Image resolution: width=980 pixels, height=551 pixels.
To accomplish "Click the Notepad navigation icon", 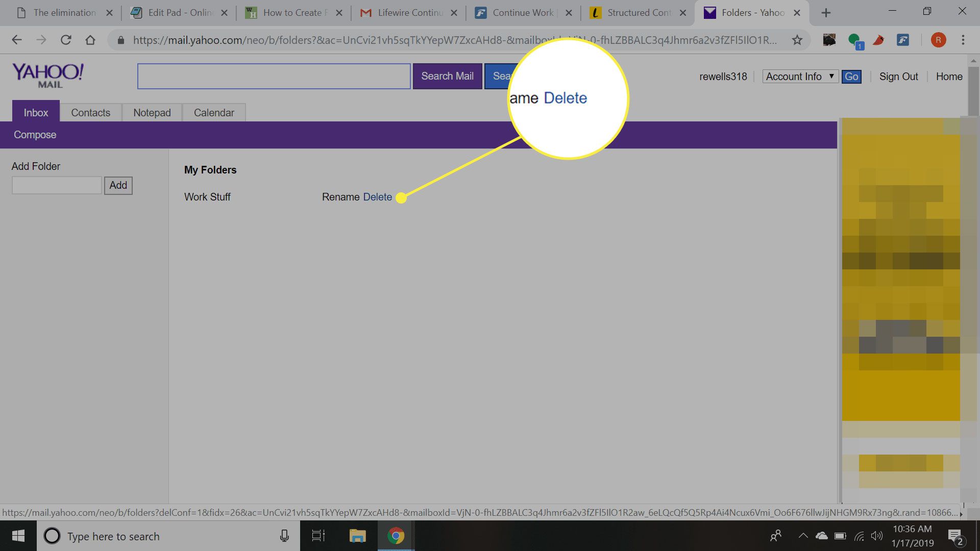I will [x=152, y=112].
